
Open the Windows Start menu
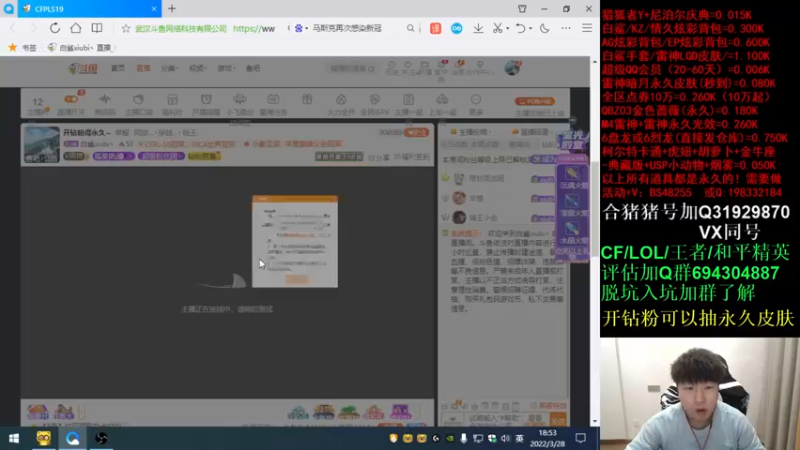(x=14, y=438)
